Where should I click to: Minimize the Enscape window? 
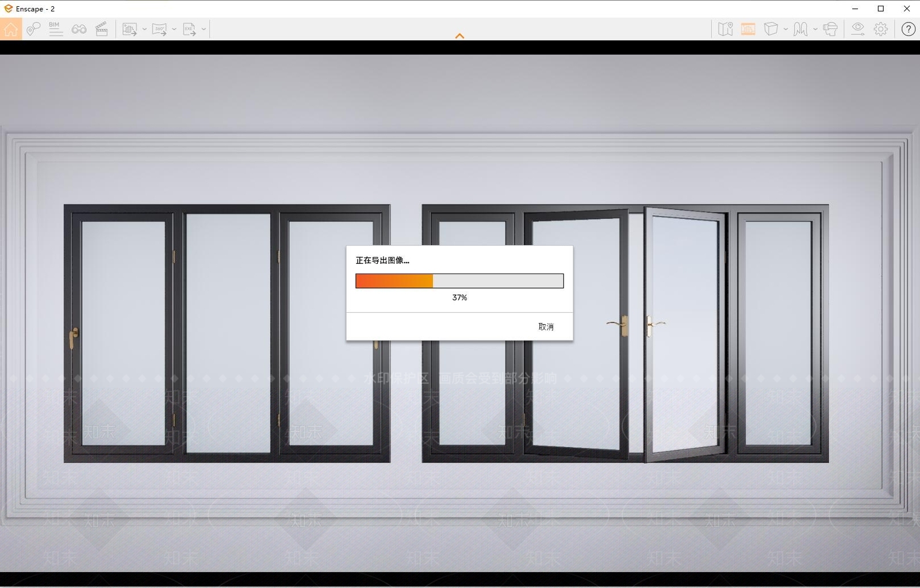855,9
